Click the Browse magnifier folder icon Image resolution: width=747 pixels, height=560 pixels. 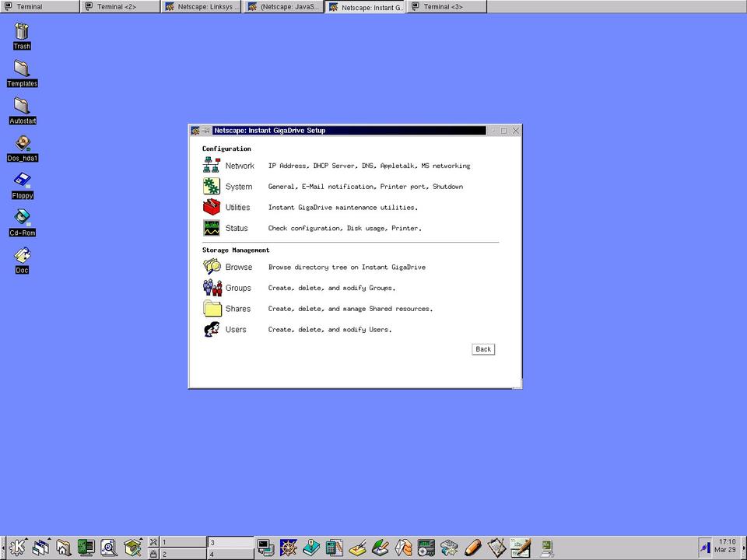click(212, 267)
